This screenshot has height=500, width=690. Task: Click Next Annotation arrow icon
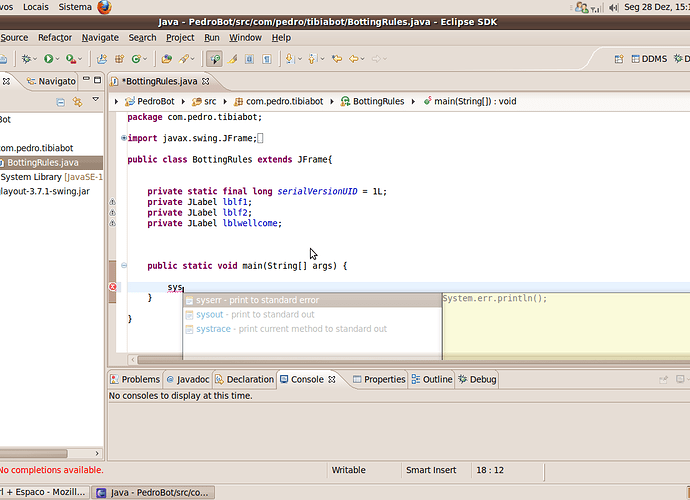tap(290, 59)
